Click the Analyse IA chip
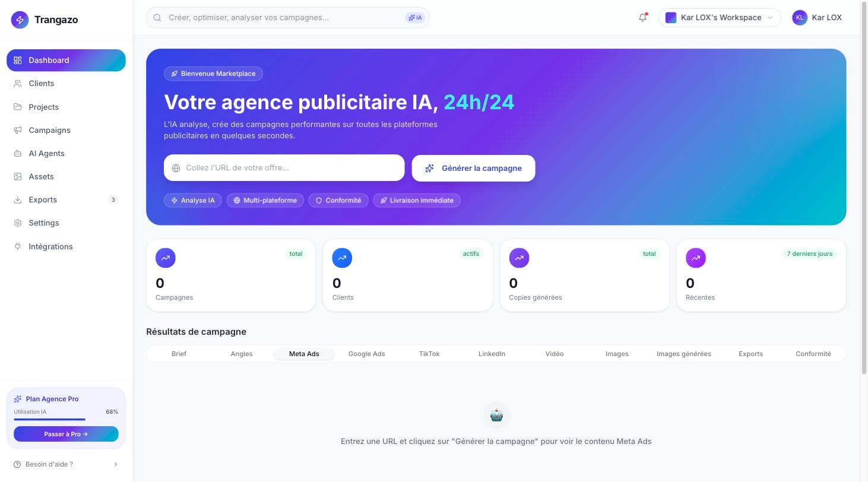Image resolution: width=868 pixels, height=482 pixels. click(193, 201)
